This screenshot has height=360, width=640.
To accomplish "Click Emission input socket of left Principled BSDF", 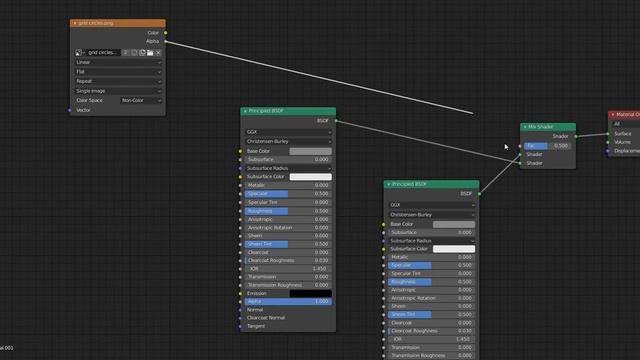I will point(240,293).
